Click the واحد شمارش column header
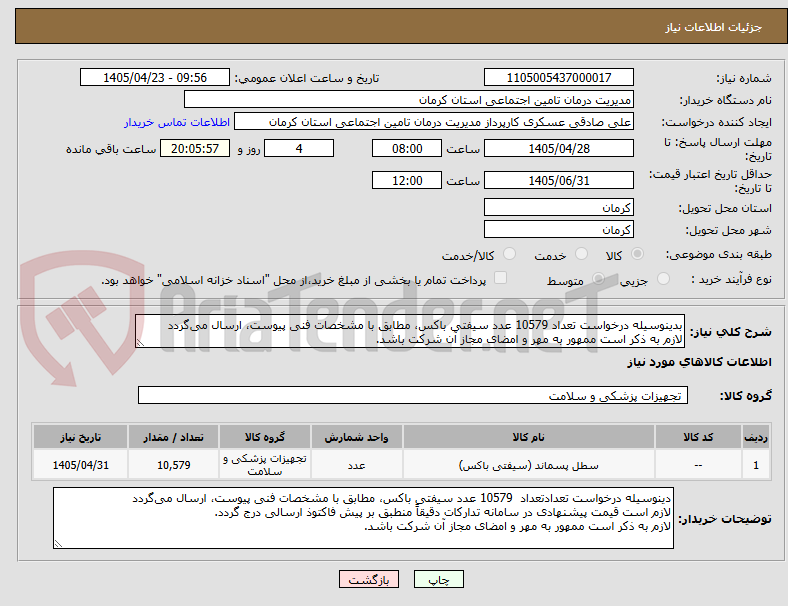 click(x=356, y=437)
